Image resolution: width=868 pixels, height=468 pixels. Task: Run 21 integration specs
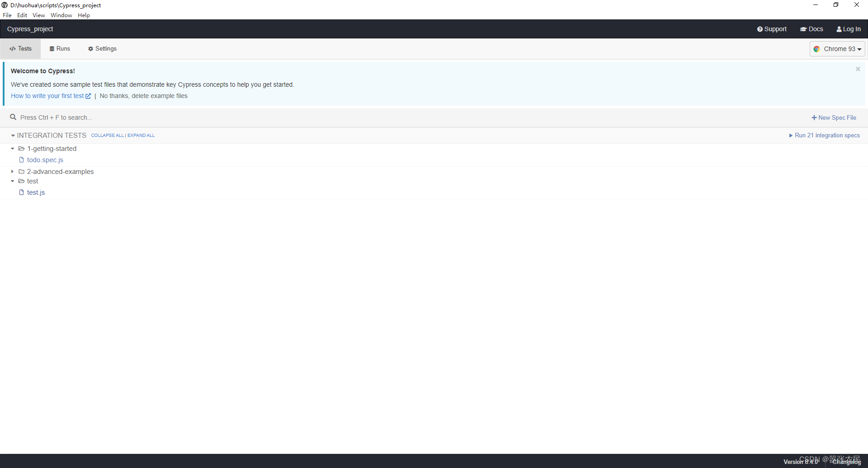click(x=824, y=136)
